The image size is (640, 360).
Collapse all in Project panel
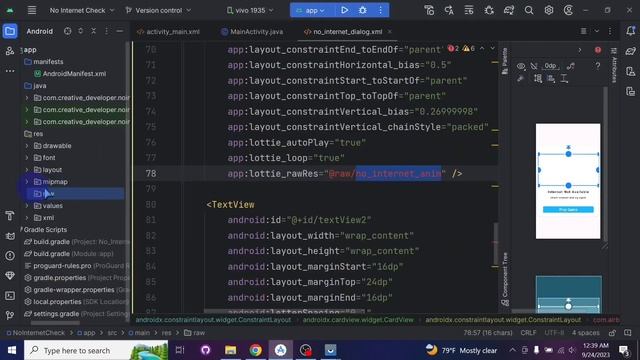pyautogui.click(x=93, y=31)
